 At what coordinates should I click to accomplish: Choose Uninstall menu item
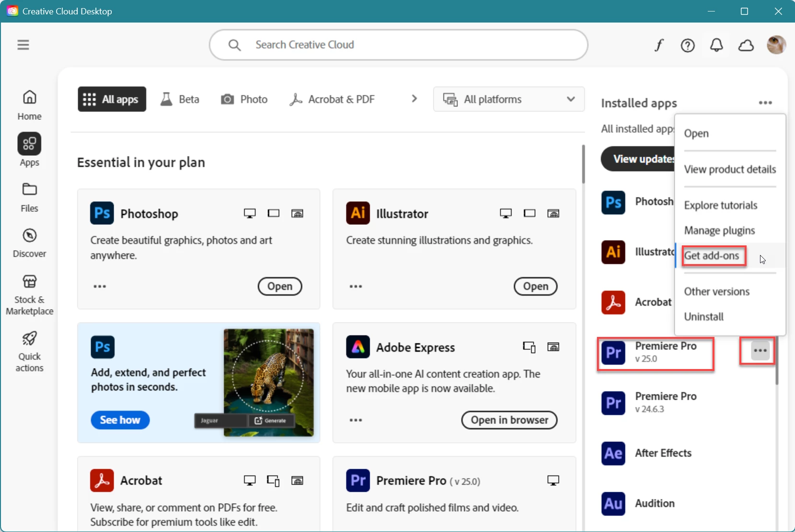coord(730,316)
